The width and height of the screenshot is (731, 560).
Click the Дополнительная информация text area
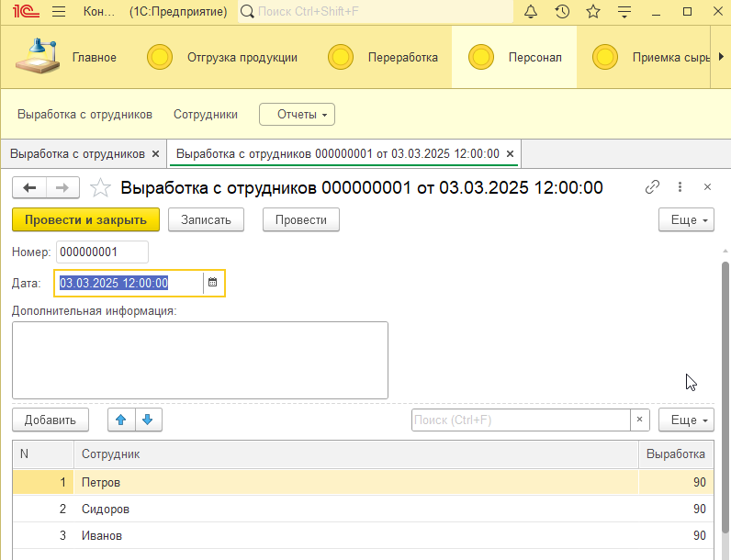click(x=199, y=360)
